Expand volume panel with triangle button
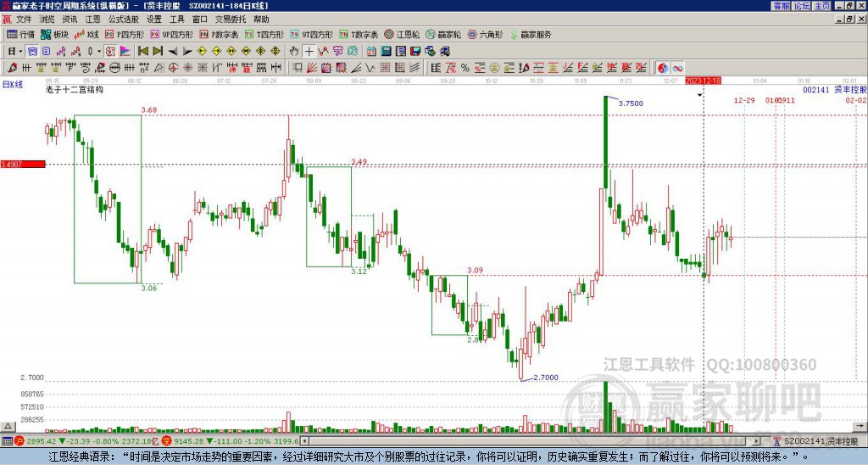Viewport: 868px width, 465px height. click(x=7, y=426)
